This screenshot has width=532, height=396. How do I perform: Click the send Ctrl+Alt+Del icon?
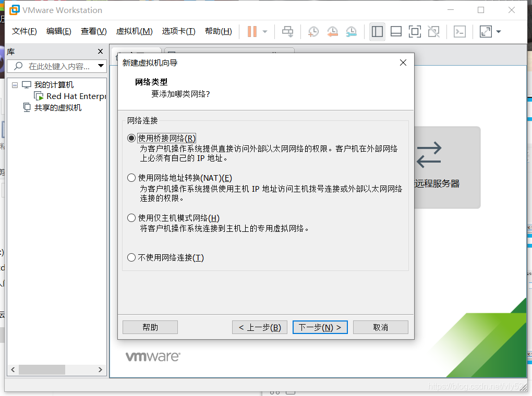tap(459, 31)
